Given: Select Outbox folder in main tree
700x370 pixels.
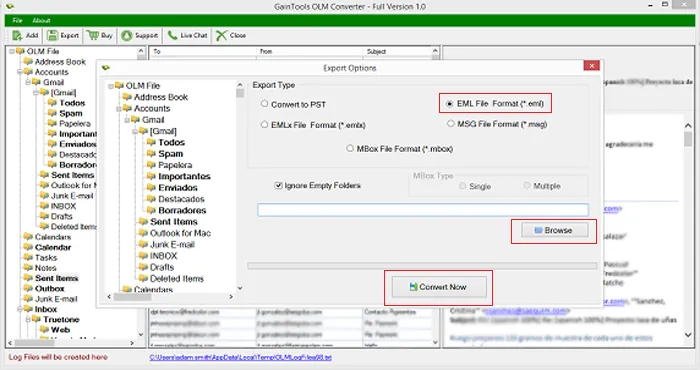Looking at the screenshot, I should click(50, 289).
